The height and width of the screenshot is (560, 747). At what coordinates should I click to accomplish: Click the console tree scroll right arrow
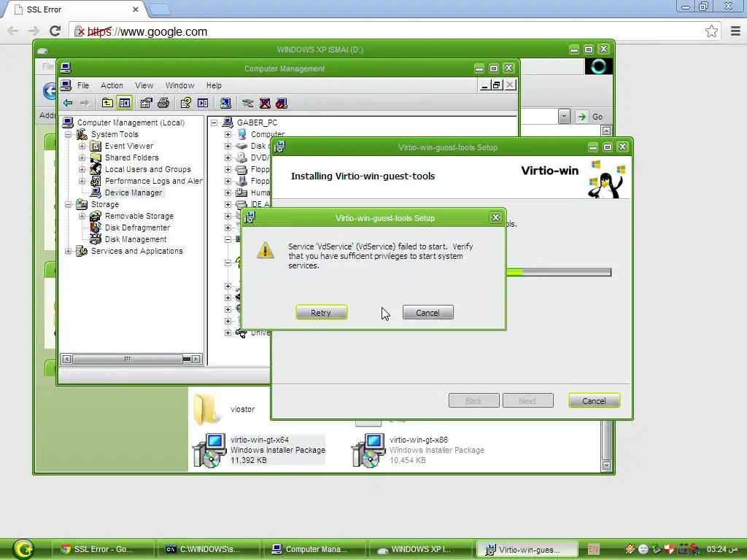click(196, 359)
